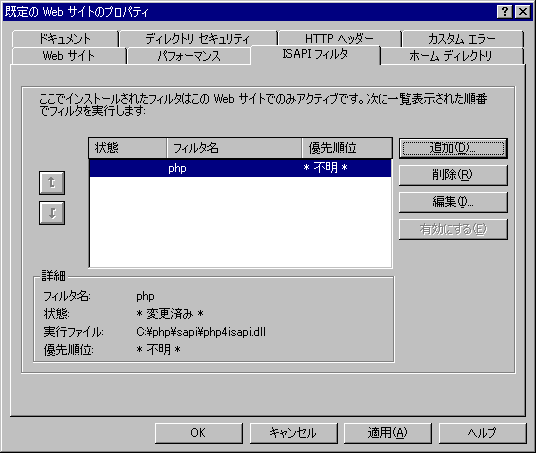The height and width of the screenshot is (453, 536).
Task: Apply changes using 適用(A) button
Action: click(x=388, y=433)
